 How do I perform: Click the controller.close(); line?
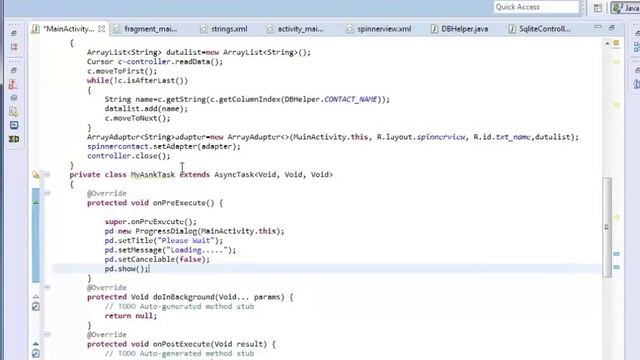coord(129,156)
